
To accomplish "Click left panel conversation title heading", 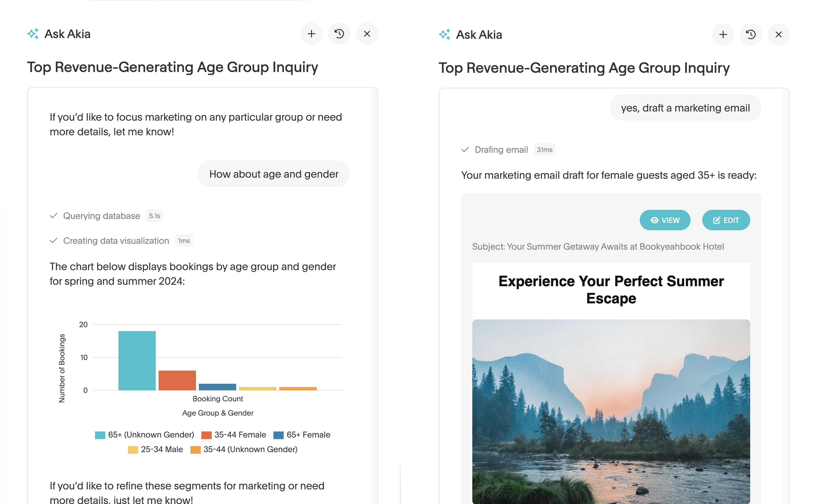I will pyautogui.click(x=173, y=67).
